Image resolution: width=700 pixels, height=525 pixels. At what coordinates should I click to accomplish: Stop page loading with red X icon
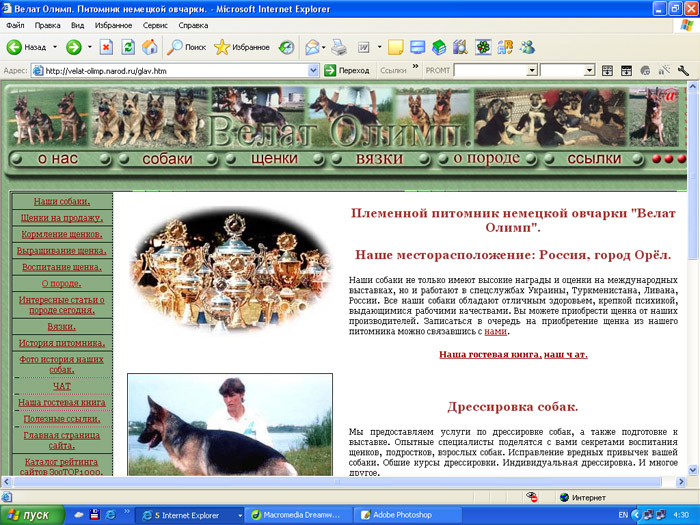click(106, 47)
